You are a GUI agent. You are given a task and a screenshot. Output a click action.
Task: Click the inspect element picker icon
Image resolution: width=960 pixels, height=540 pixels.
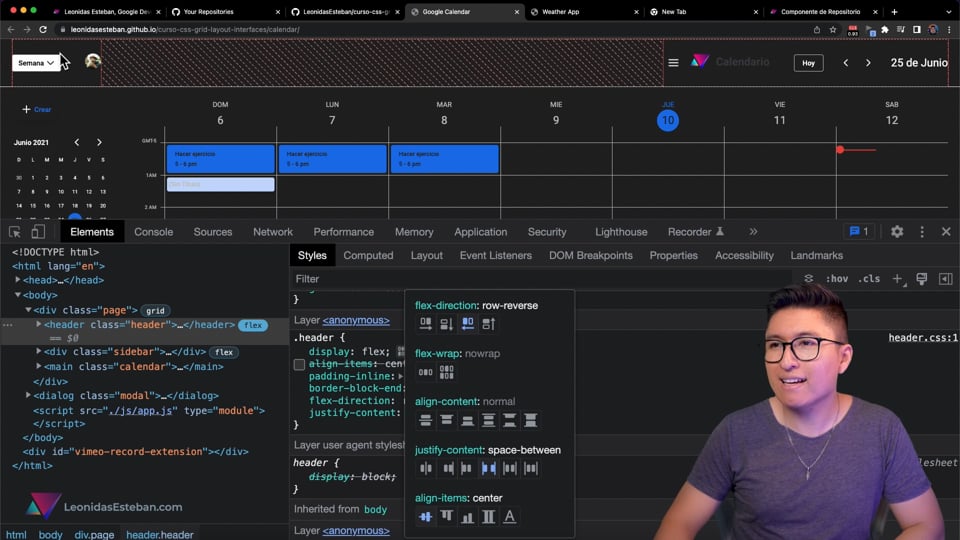pyautogui.click(x=15, y=232)
